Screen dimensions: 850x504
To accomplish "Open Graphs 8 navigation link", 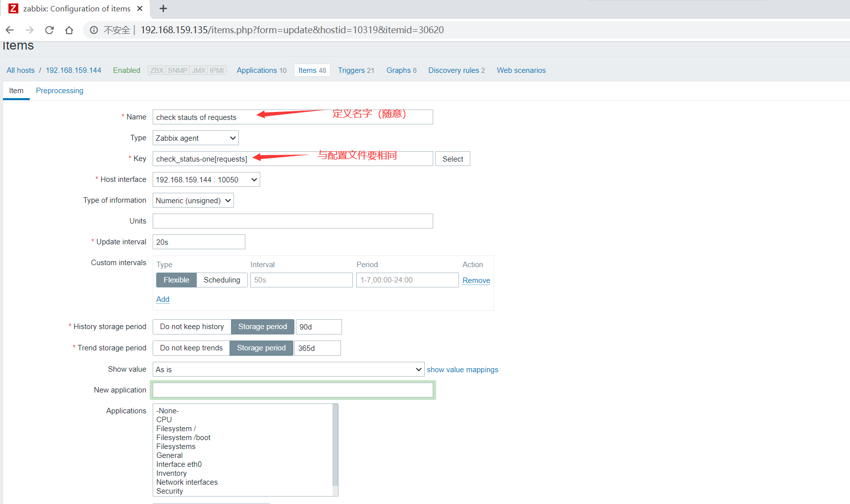I will tap(401, 70).
